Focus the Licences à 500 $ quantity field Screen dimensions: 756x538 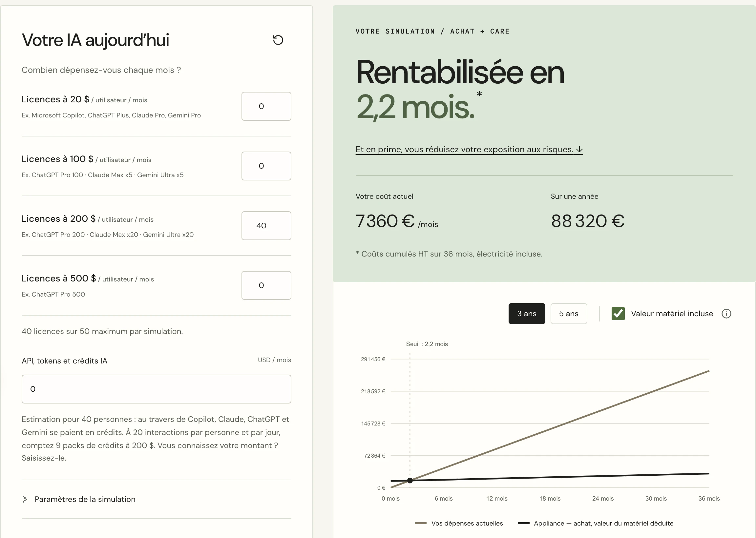[x=266, y=285]
